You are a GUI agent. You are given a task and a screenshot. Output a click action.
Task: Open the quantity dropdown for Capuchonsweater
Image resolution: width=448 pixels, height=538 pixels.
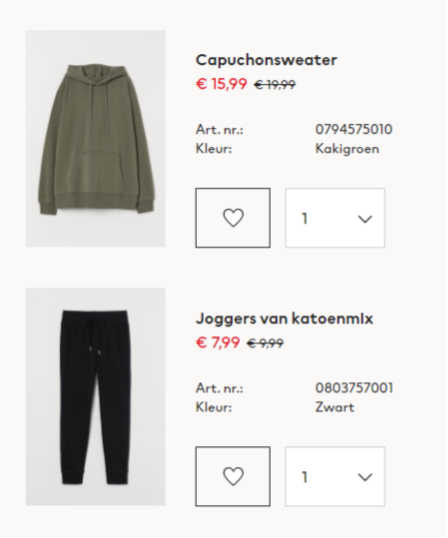(335, 218)
